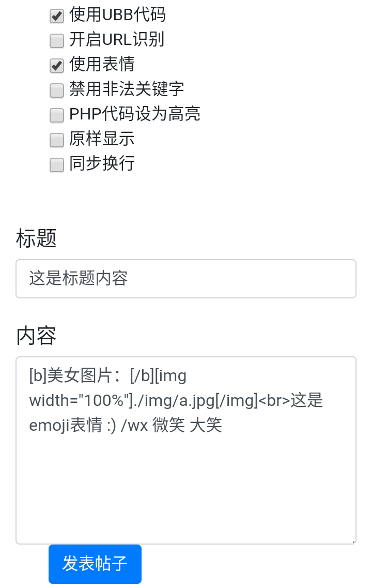Check the 原样显示 checkbox
Screen dimensions: 372x588
point(56,140)
